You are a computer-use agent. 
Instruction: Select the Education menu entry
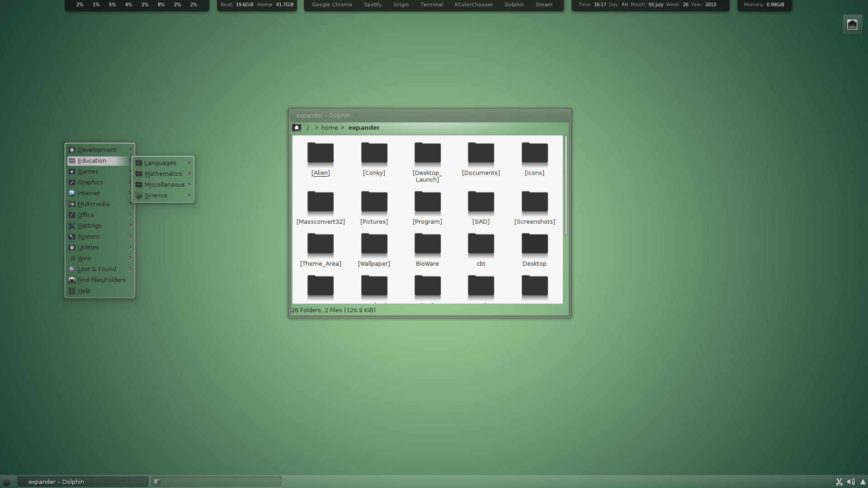(x=100, y=161)
